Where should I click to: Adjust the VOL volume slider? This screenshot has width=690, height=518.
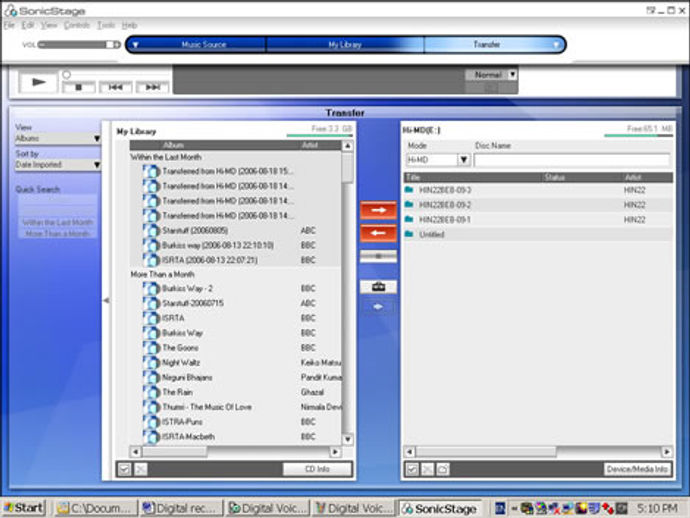tap(79, 44)
